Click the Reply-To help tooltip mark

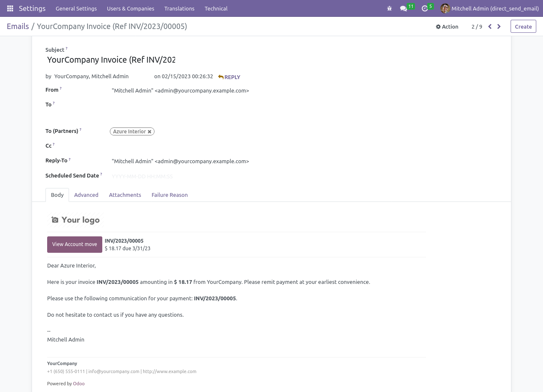tap(69, 159)
